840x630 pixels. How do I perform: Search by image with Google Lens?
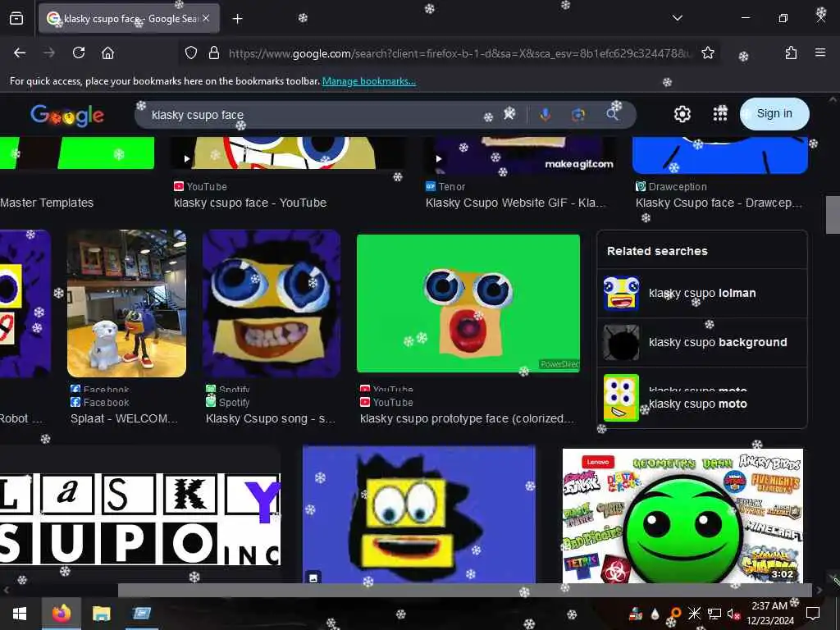[x=578, y=114]
